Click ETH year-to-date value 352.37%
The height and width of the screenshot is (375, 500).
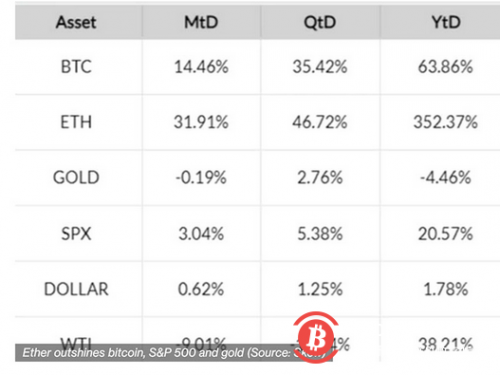point(446,122)
